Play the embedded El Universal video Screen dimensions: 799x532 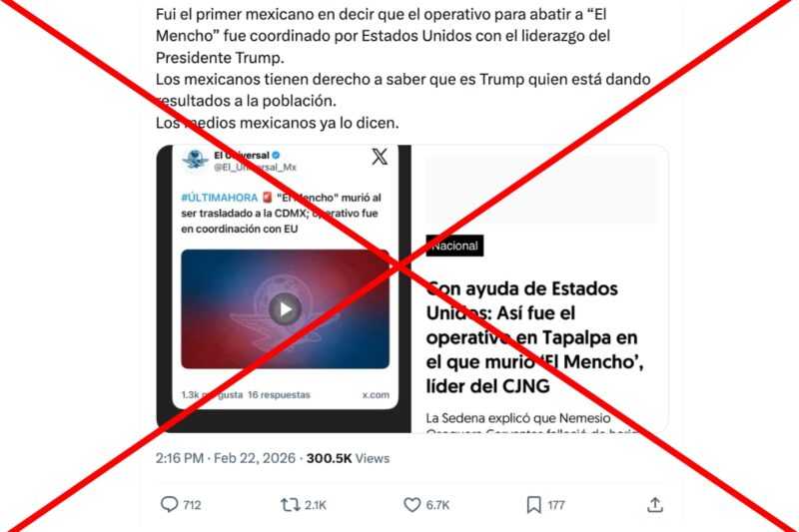[285, 309]
